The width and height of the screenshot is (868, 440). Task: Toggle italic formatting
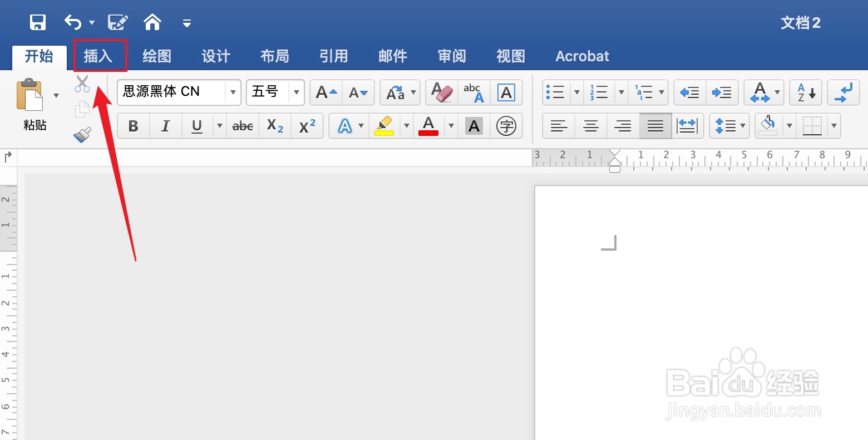click(165, 126)
